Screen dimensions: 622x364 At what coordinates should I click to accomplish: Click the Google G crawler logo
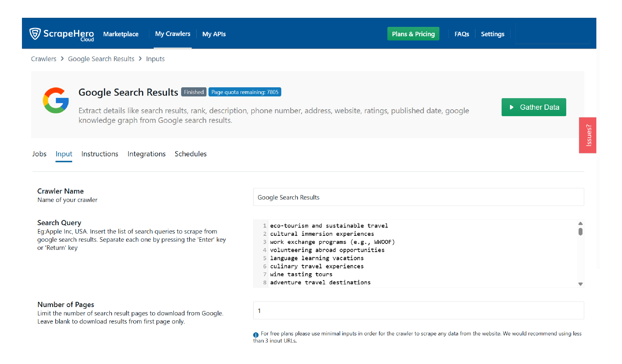click(x=56, y=100)
